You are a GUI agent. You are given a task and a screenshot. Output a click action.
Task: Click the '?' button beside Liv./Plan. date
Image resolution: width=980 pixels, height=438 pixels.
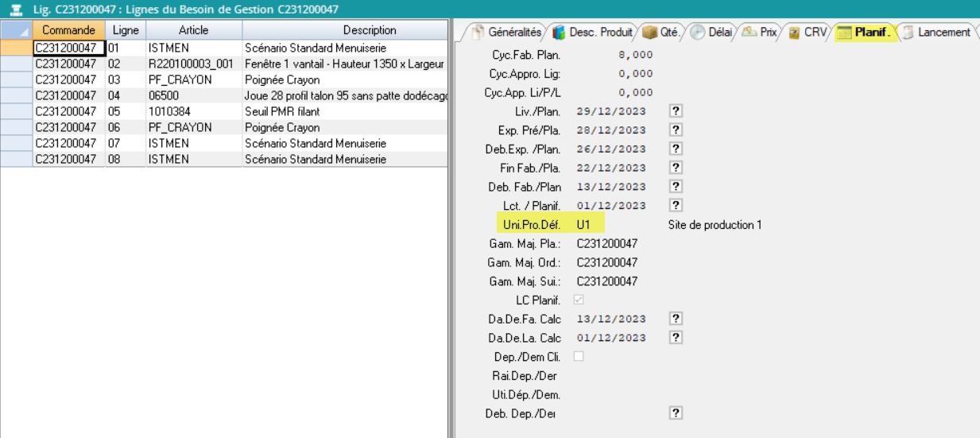pyautogui.click(x=676, y=110)
